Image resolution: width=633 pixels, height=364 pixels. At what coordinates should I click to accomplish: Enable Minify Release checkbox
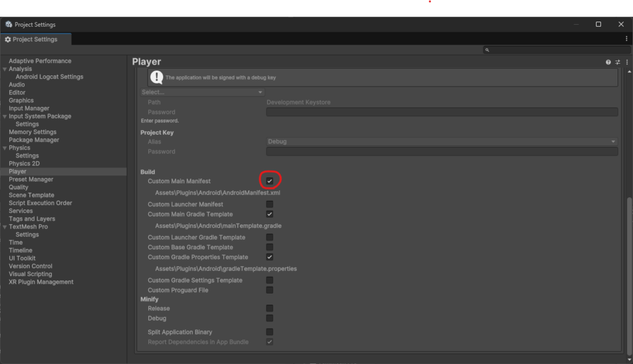coord(270,308)
